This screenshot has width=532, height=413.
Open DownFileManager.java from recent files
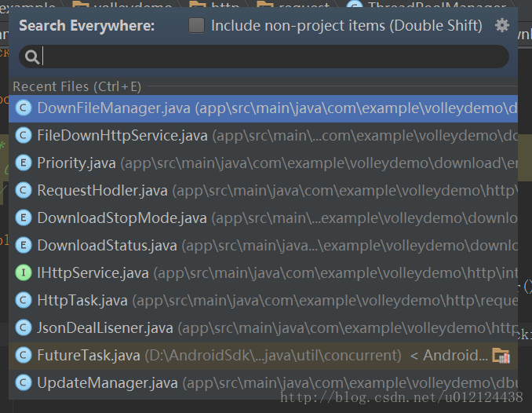click(x=263, y=108)
